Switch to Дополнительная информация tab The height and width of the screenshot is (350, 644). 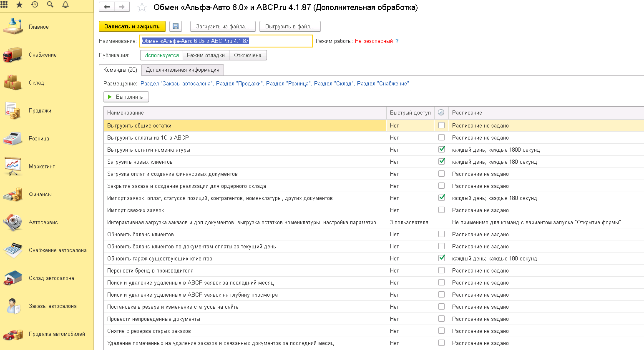point(183,70)
